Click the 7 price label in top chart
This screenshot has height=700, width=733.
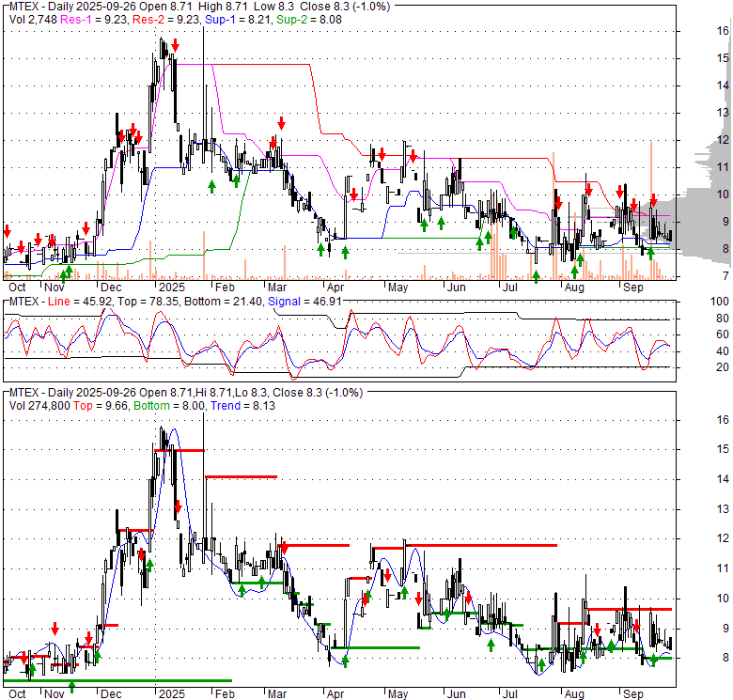[725, 276]
